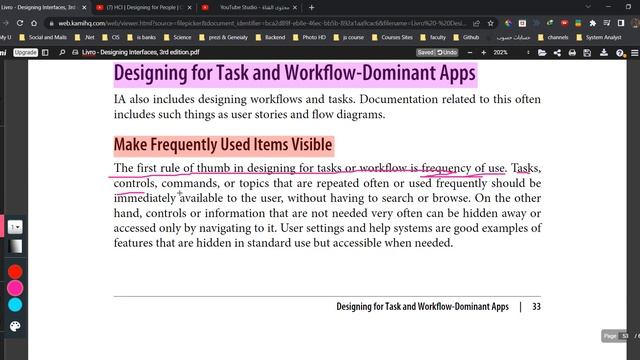Bookmark this page with the star icon
The image size is (640, 360).
pyautogui.click(x=491, y=23)
